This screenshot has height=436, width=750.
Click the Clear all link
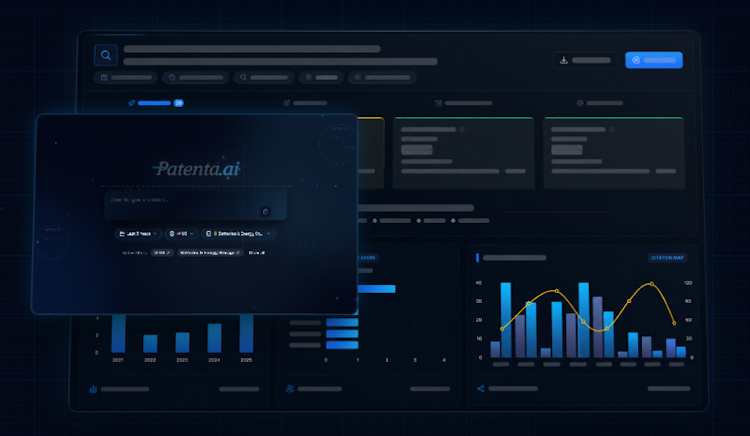pos(257,252)
